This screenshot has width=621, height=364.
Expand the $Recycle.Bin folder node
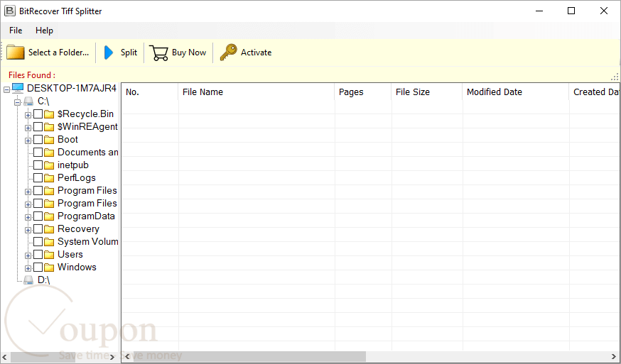(28, 115)
